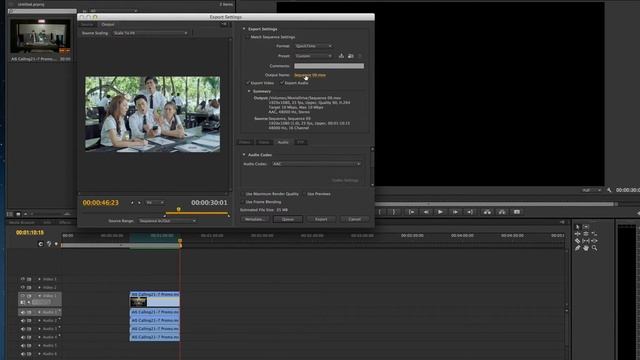The image size is (640, 360).
Task: Click the Queue button
Action: coord(288,219)
